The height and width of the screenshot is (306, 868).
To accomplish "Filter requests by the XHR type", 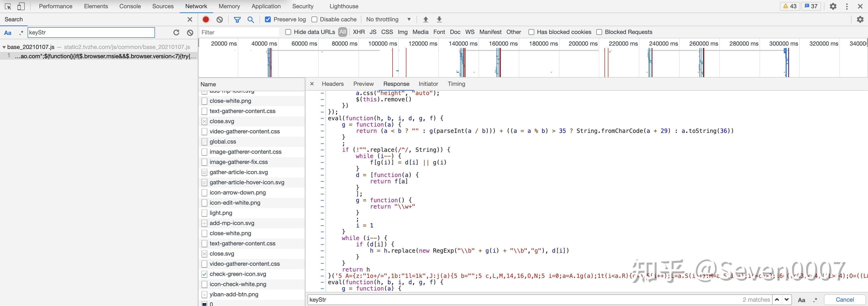I will (358, 32).
